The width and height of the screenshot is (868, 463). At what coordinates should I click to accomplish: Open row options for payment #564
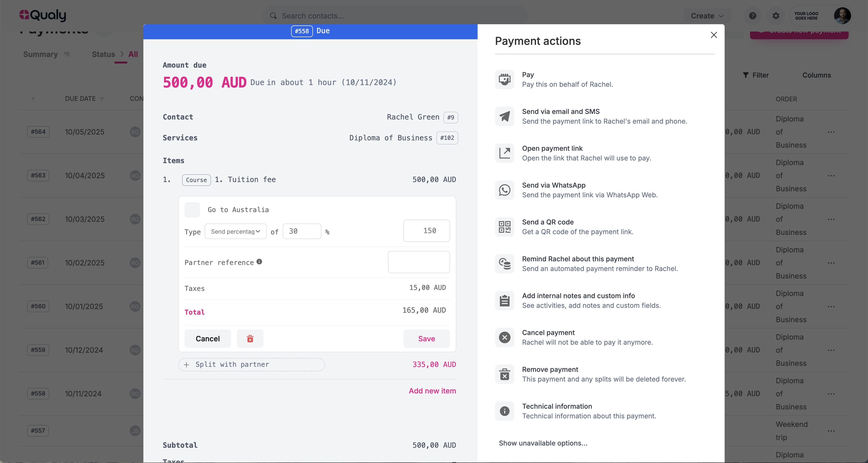[x=831, y=132]
